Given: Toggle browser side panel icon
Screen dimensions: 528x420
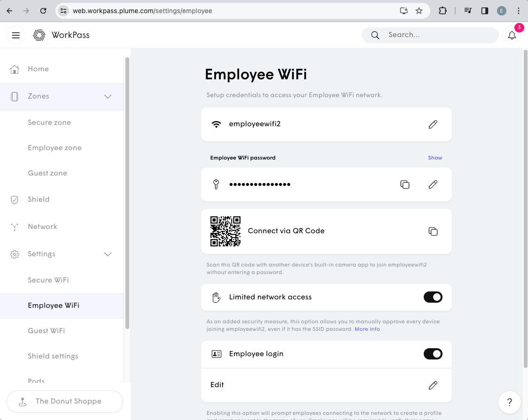Looking at the screenshot, I should (485, 11).
